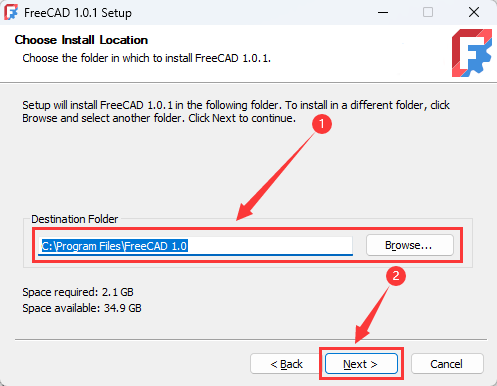Click the 'Space available: 34.9 GB' text
The image size is (497, 386).
point(82,308)
